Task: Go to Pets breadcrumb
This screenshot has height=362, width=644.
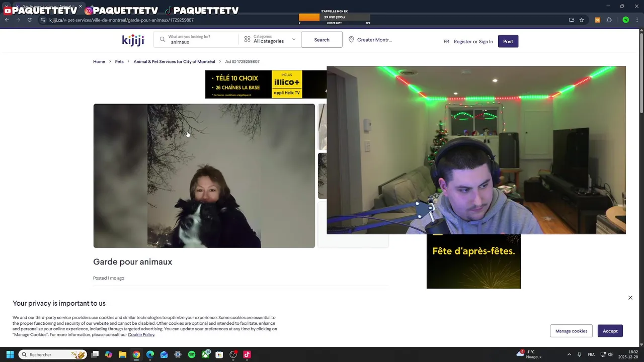Action: (119, 61)
